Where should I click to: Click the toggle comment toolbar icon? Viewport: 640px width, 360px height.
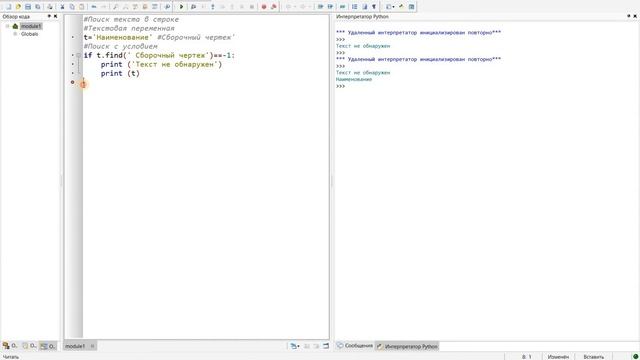(342, 7)
